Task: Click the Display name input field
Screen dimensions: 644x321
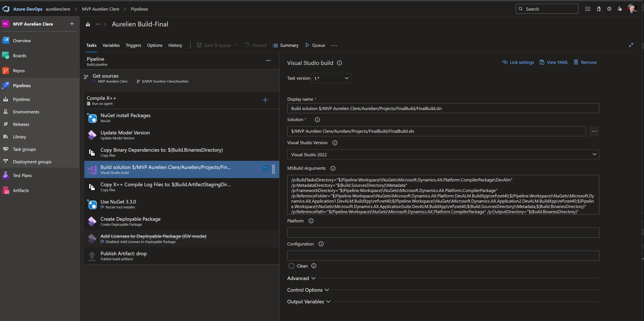Action: 443,108
